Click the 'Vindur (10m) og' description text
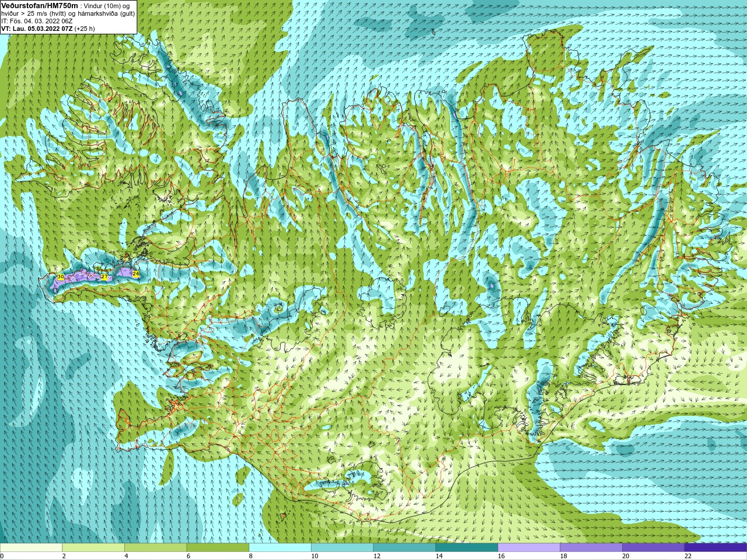Viewport: 747px width, 560px height. (x=107, y=6)
